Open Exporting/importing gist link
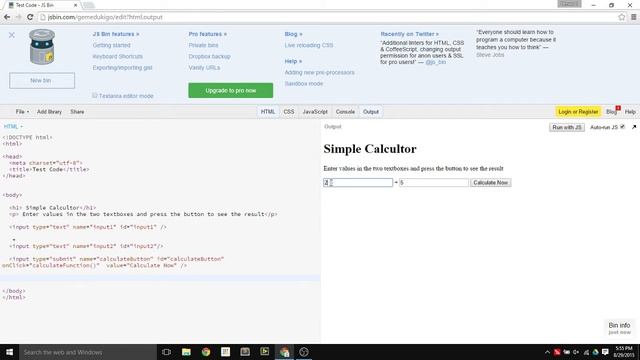The image size is (640, 360). click(x=122, y=68)
